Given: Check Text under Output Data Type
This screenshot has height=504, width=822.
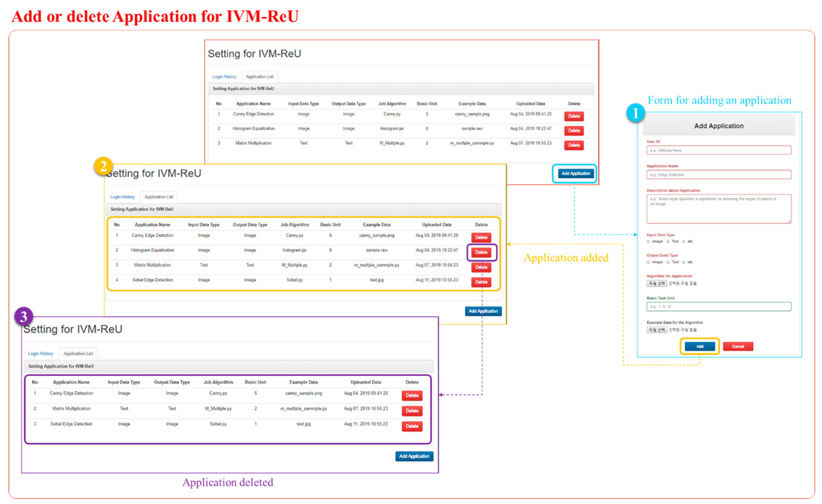Looking at the screenshot, I should 668,262.
